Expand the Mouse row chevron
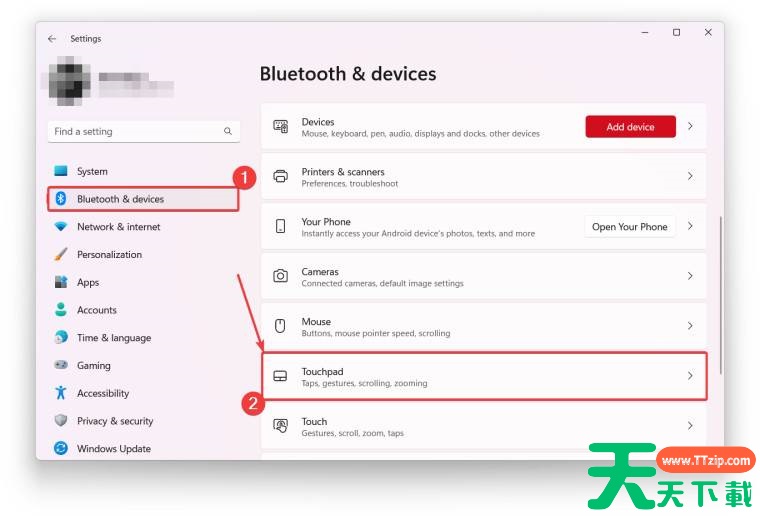 [x=690, y=326]
